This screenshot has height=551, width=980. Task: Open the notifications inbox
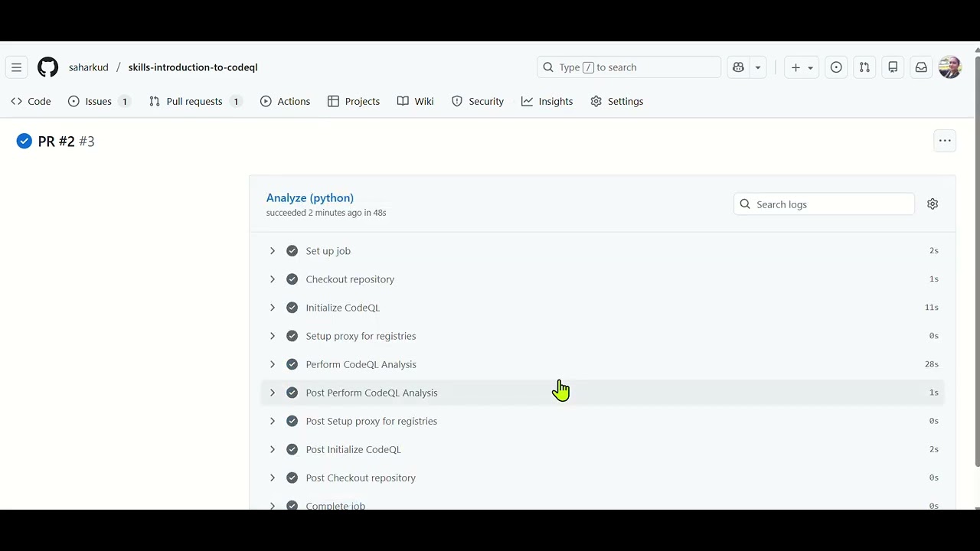[921, 67]
